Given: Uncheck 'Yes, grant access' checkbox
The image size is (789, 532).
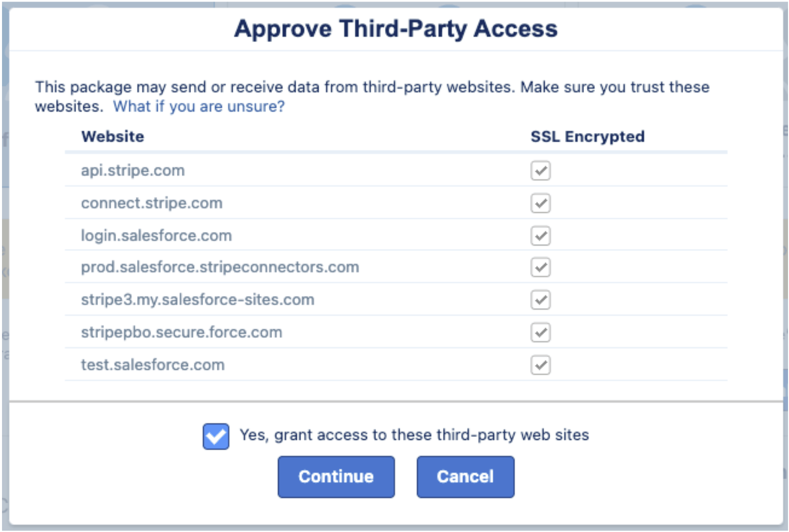Looking at the screenshot, I should click(x=216, y=436).
